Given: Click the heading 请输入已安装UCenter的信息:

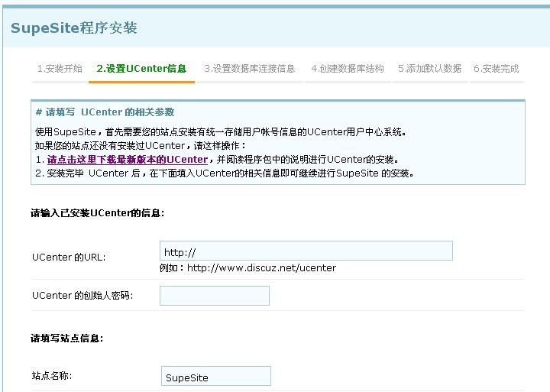Looking at the screenshot, I should click(x=98, y=213).
